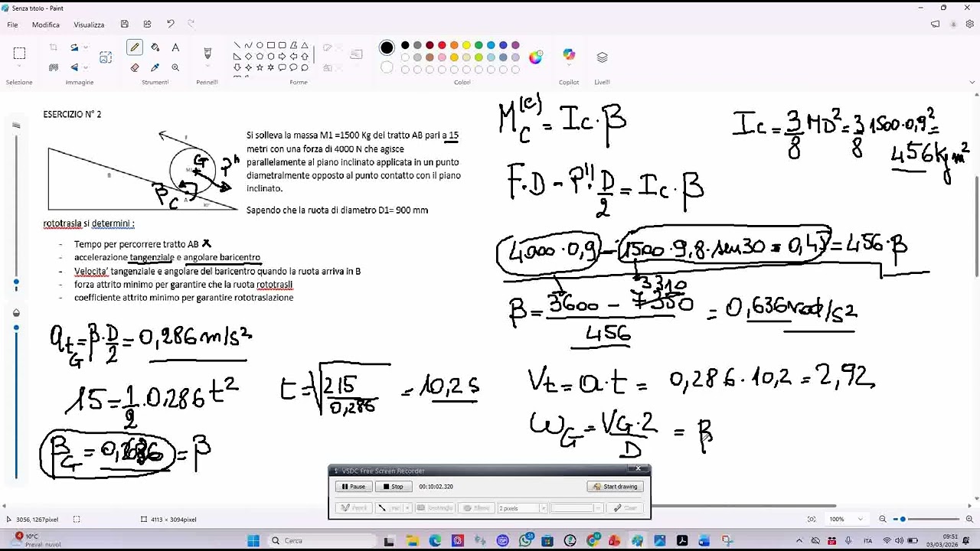
Task: Open the Edit colors wheel
Action: tap(535, 57)
